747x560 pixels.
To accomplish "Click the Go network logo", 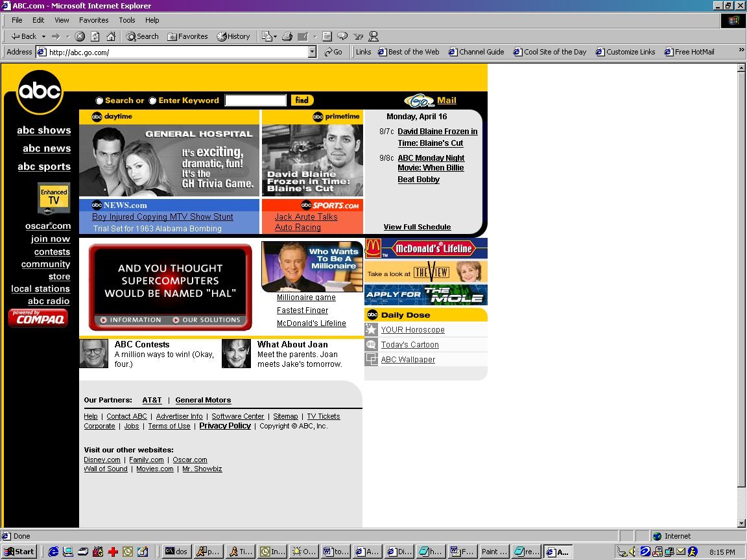I will pos(419,100).
